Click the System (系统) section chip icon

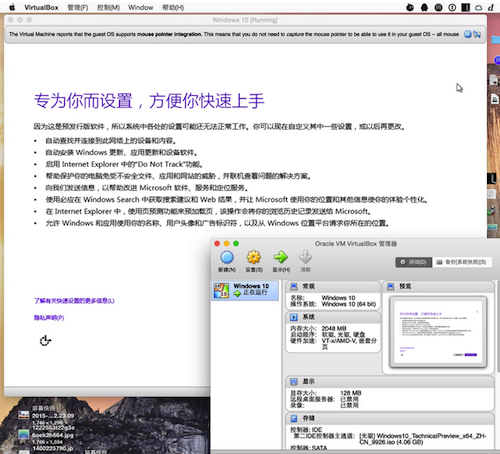294,317
